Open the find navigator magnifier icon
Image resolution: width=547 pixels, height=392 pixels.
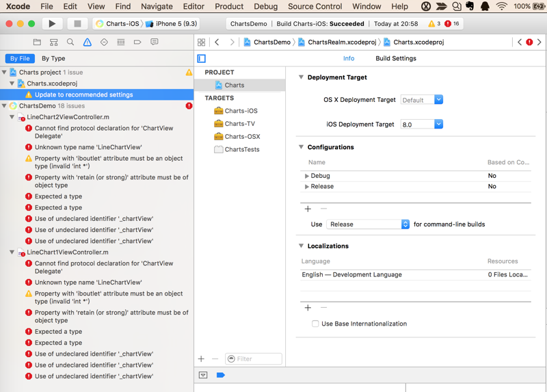(70, 42)
